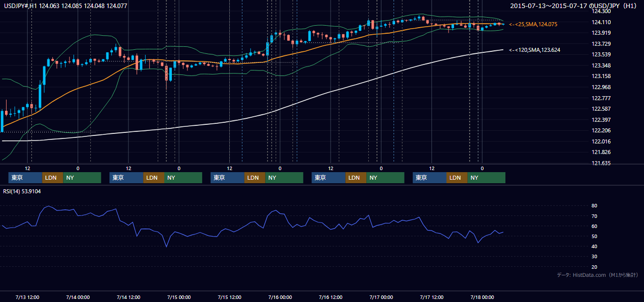
Task: Click the 124.110 price axis label
Action: pyautogui.click(x=601, y=22)
